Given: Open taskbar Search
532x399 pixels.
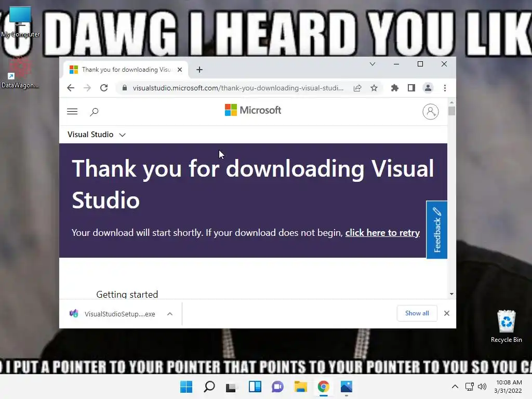Looking at the screenshot, I should [209, 387].
